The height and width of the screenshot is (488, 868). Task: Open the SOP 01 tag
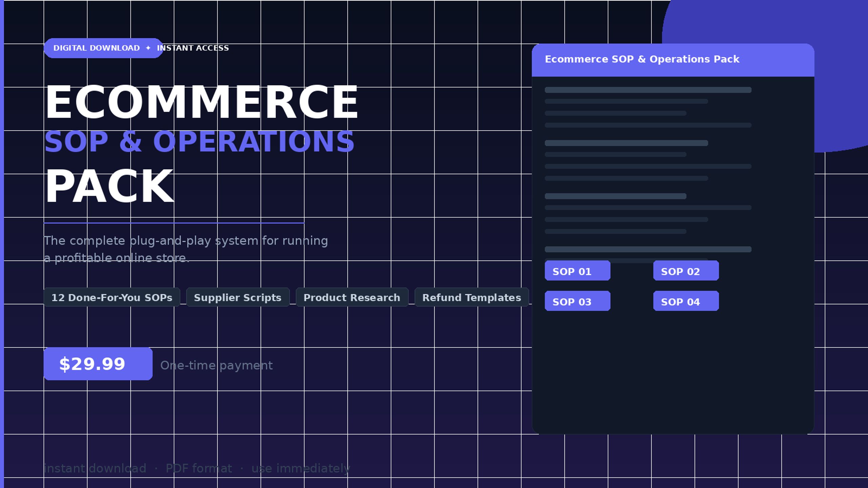(x=577, y=270)
